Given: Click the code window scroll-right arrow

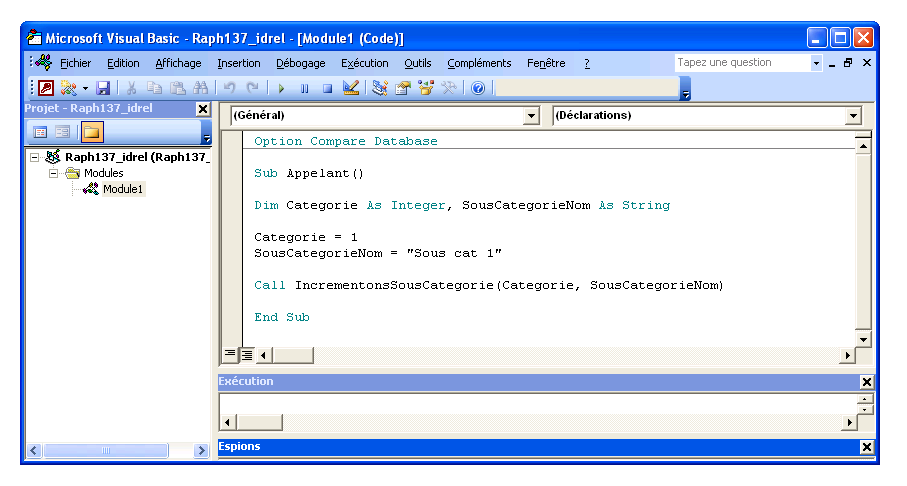Looking at the screenshot, I should tap(847, 355).
